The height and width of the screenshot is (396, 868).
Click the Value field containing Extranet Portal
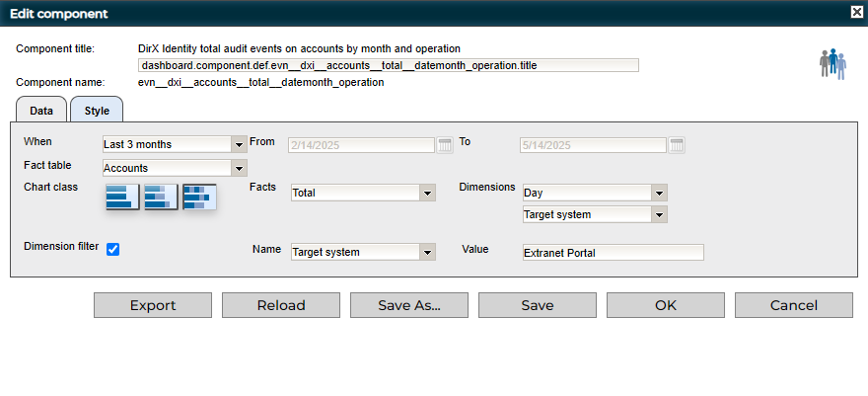(613, 252)
